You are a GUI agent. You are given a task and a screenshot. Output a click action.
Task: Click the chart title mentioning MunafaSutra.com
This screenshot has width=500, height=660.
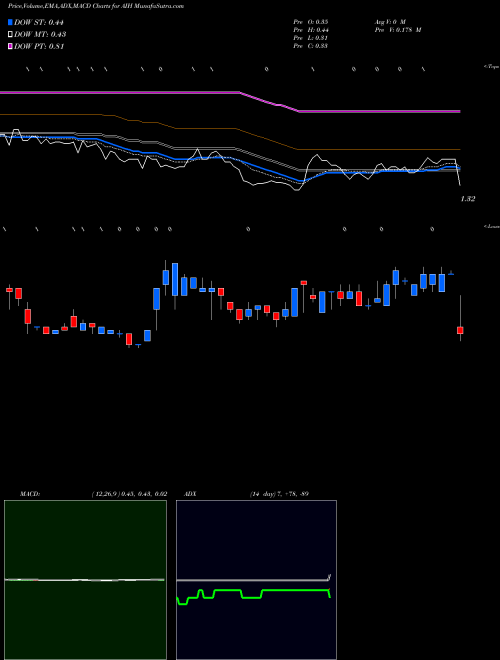(96, 6)
